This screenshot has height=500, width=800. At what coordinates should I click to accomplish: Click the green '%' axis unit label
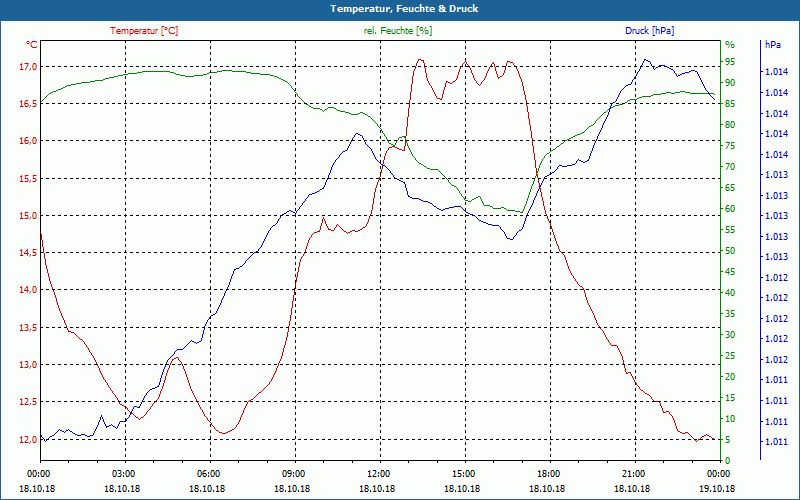coord(730,45)
